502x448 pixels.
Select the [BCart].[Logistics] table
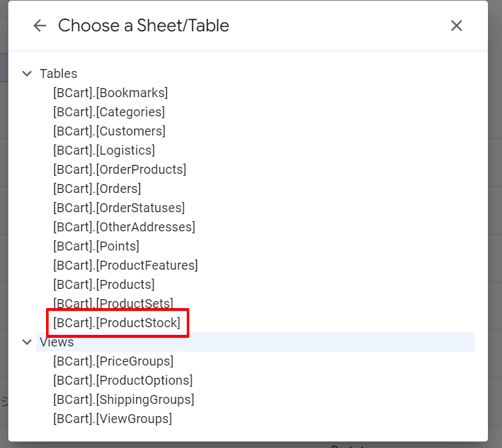(x=104, y=150)
